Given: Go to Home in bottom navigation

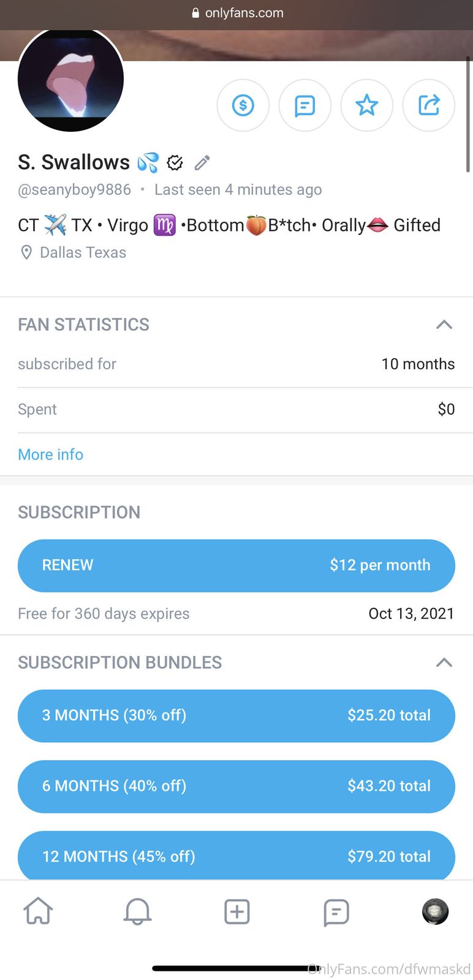Looking at the screenshot, I should [x=38, y=911].
